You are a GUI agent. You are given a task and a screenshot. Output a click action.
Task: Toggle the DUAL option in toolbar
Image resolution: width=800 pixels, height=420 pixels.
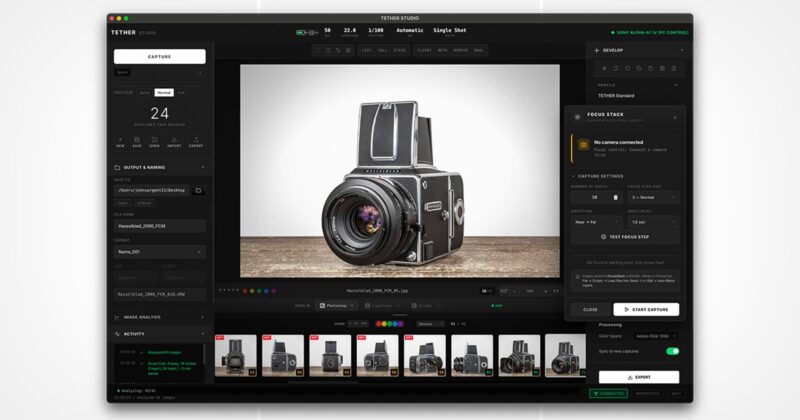tap(479, 50)
